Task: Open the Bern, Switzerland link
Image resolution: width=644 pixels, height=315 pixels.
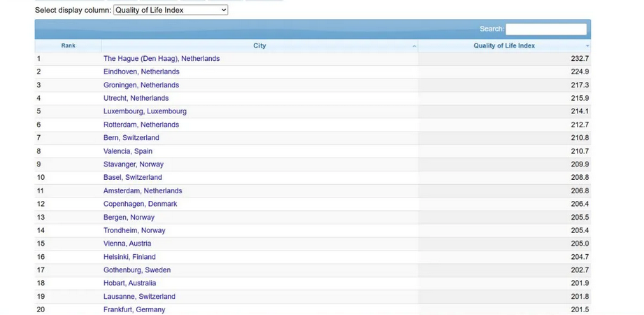Action: point(131,137)
